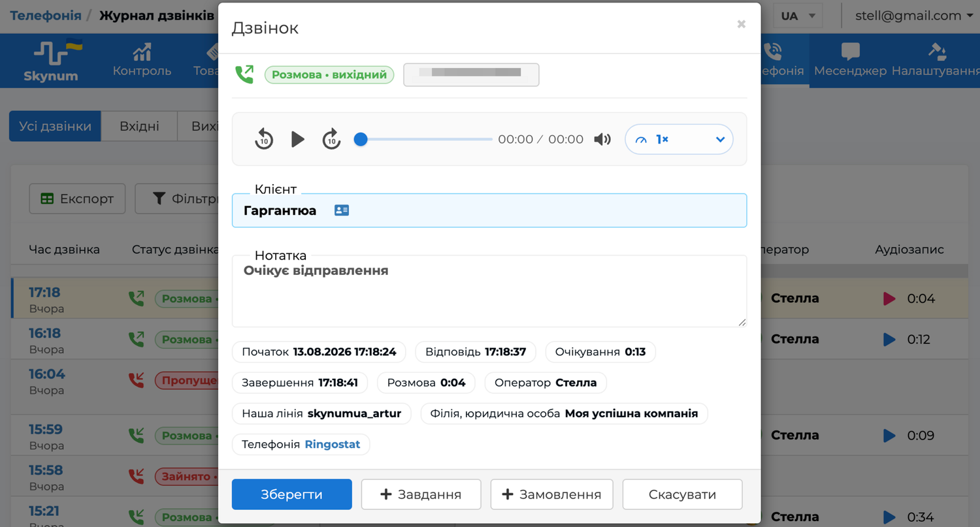Viewport: 980px width, 527px height.
Task: Open the Ringostat telephony link
Action: click(333, 445)
